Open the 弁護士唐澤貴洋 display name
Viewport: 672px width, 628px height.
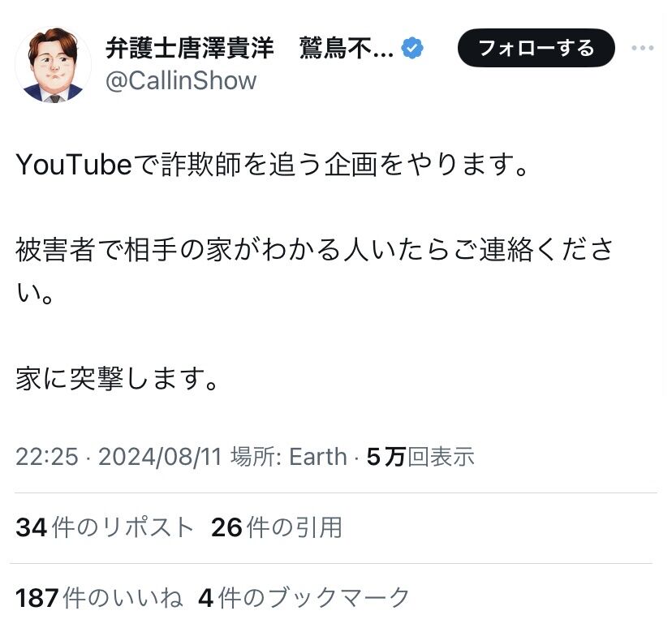point(189,48)
